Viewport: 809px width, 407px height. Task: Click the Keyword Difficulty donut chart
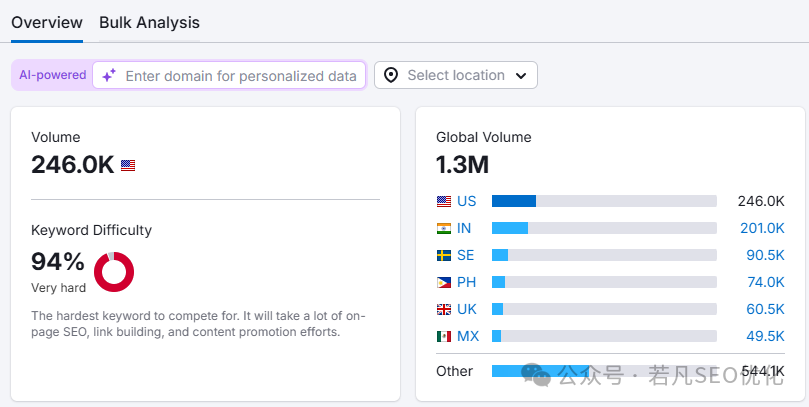tap(114, 272)
